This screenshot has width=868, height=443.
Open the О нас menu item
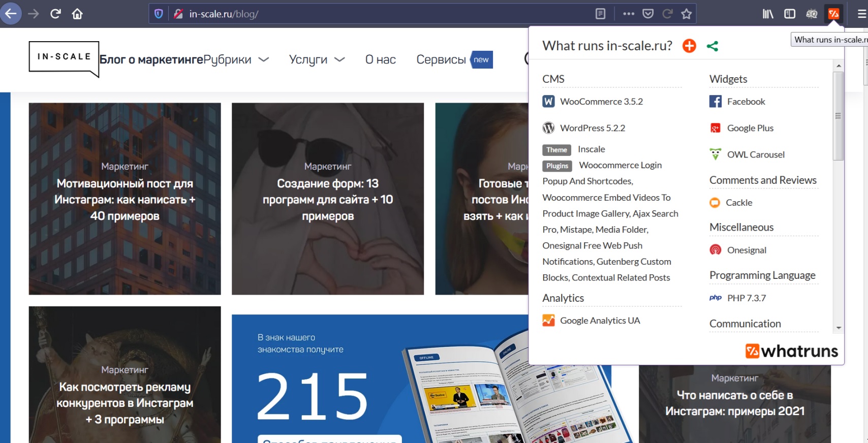tap(380, 59)
